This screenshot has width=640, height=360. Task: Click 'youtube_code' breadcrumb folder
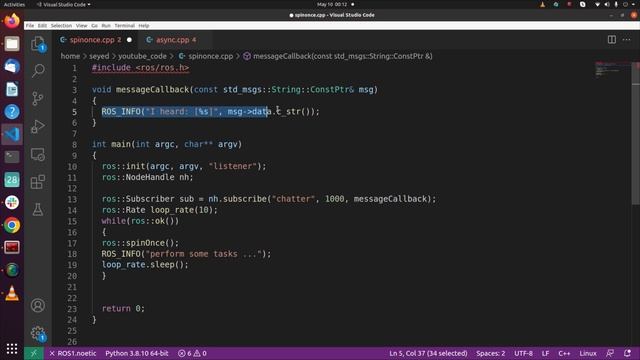(142, 56)
